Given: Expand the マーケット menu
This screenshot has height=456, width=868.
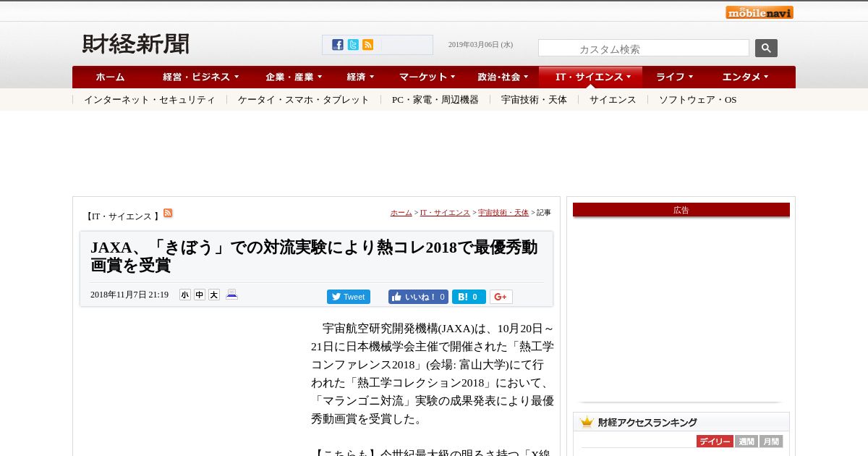Looking at the screenshot, I should (427, 77).
